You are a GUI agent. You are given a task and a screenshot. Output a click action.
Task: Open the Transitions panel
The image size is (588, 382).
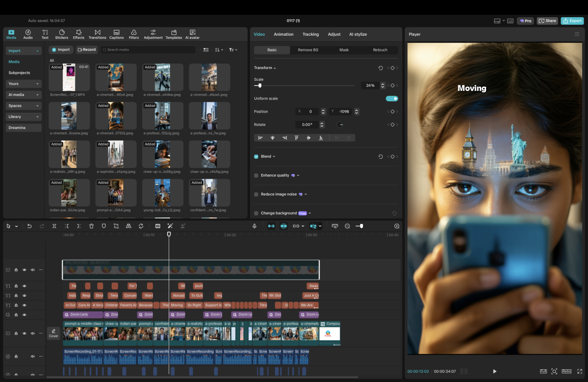coord(98,34)
